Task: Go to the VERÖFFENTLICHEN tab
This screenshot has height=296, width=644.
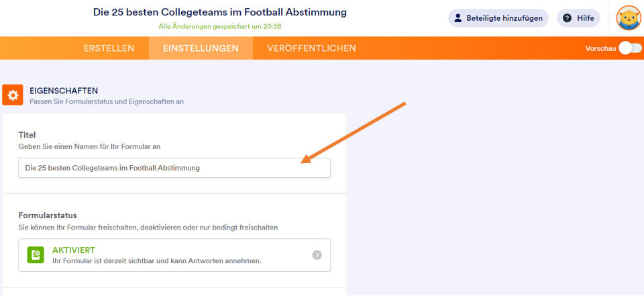Action: (311, 48)
